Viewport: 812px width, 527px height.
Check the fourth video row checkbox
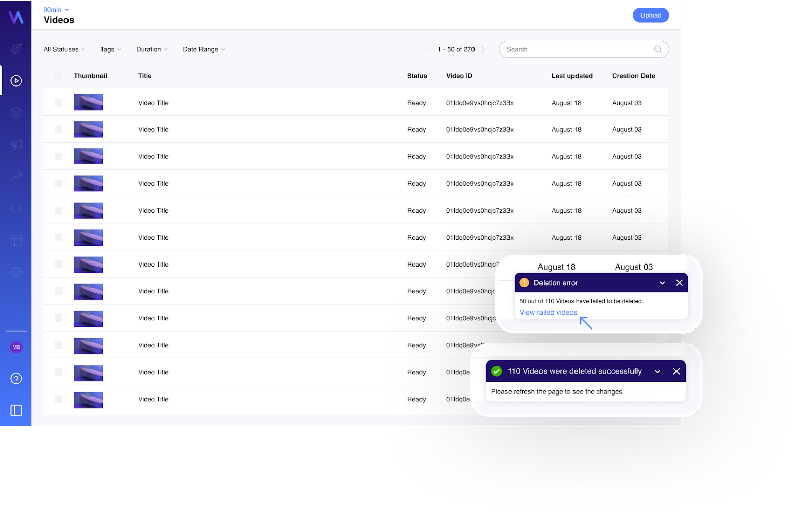[x=59, y=183]
